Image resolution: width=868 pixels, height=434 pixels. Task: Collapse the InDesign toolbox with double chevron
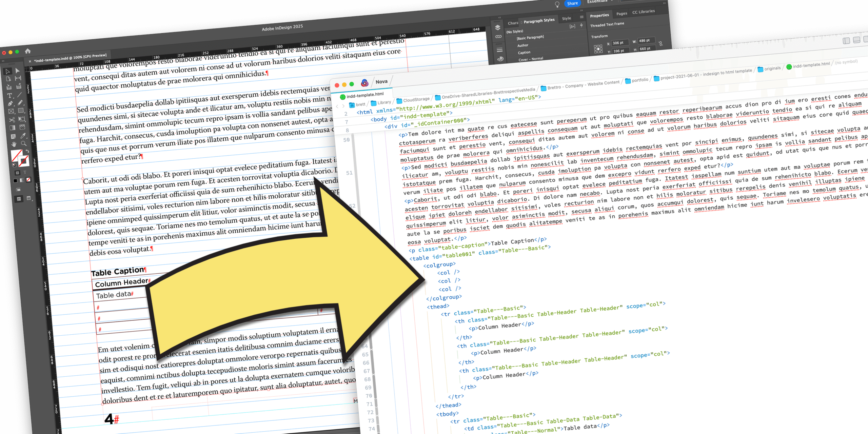(x=3, y=61)
